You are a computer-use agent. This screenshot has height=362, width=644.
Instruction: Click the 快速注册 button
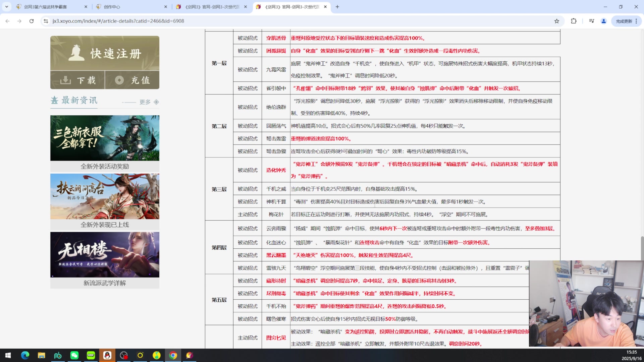(105, 53)
